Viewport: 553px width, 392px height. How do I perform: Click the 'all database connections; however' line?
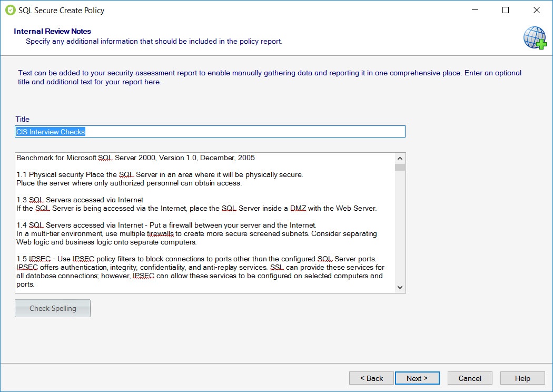pos(200,276)
